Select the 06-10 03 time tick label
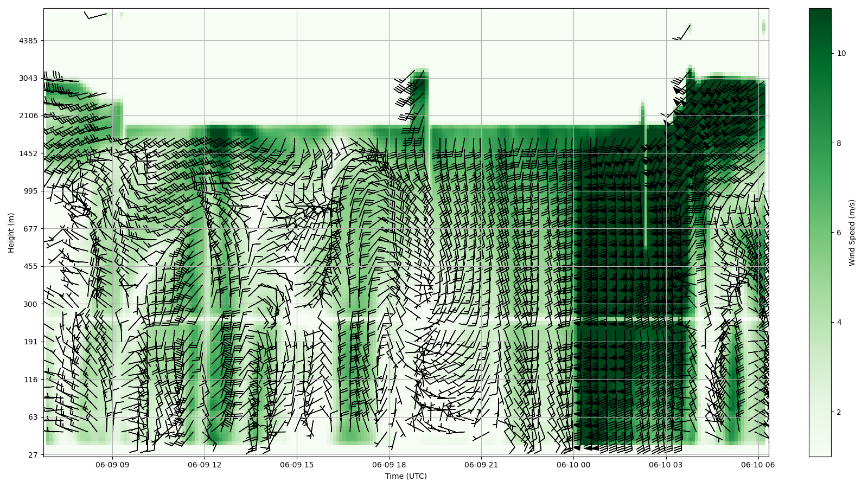 click(x=666, y=465)
